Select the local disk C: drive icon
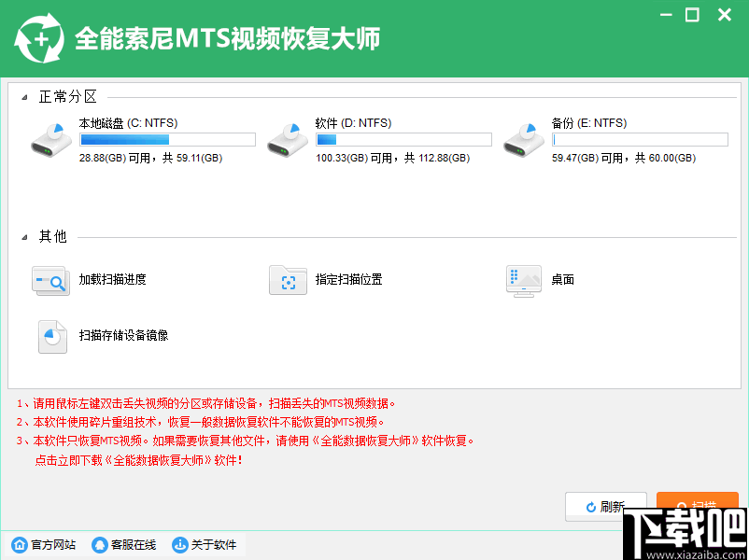This screenshot has width=749, height=560. click(49, 140)
